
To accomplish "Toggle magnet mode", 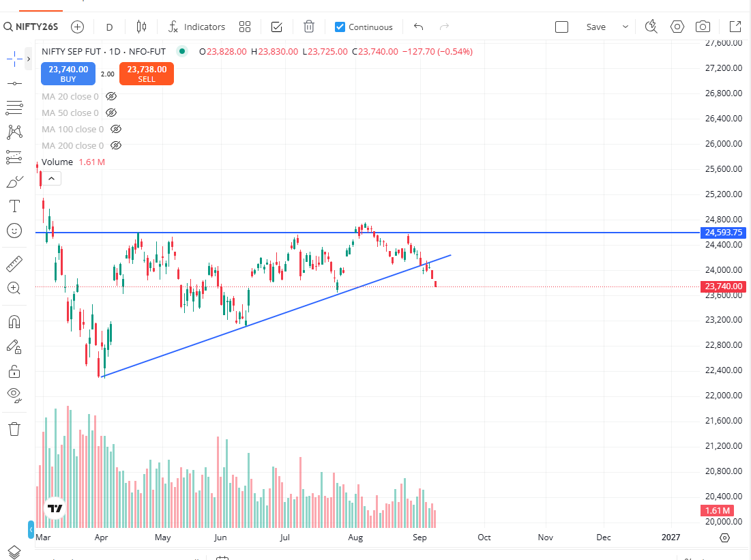I will coord(14,322).
